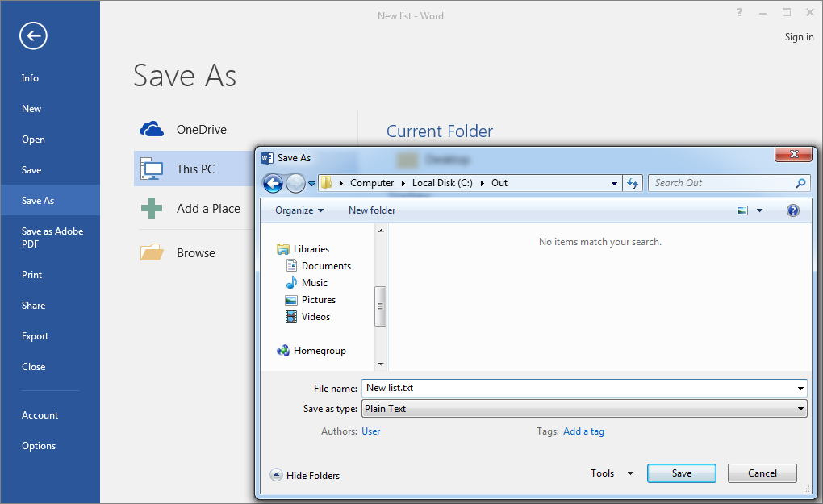Click the Word help question mark

coord(739,12)
